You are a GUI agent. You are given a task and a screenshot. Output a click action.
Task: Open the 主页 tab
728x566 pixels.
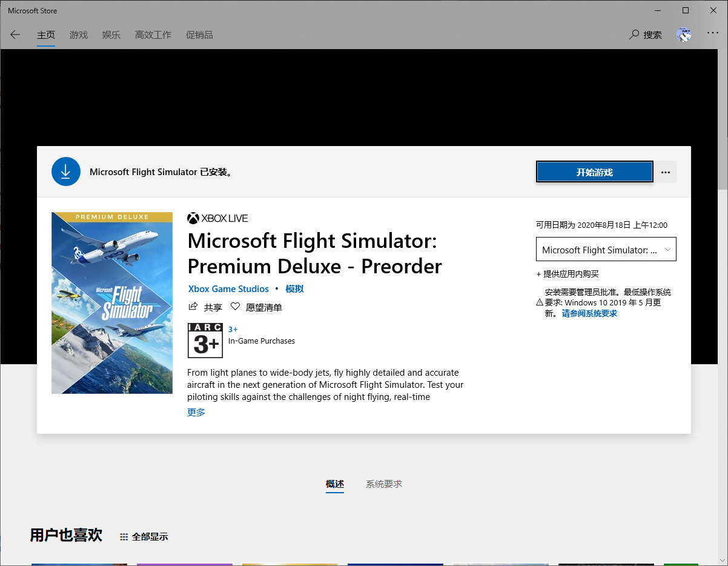tap(46, 35)
